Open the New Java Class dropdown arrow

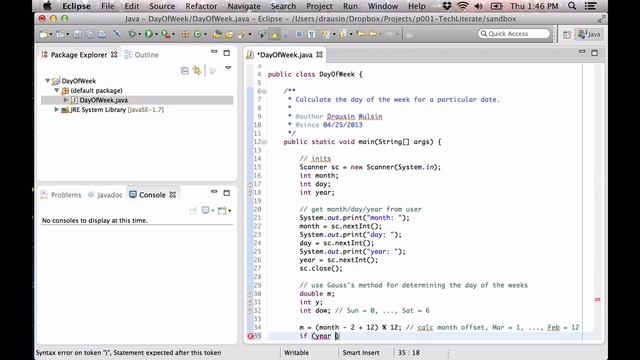click(x=205, y=35)
